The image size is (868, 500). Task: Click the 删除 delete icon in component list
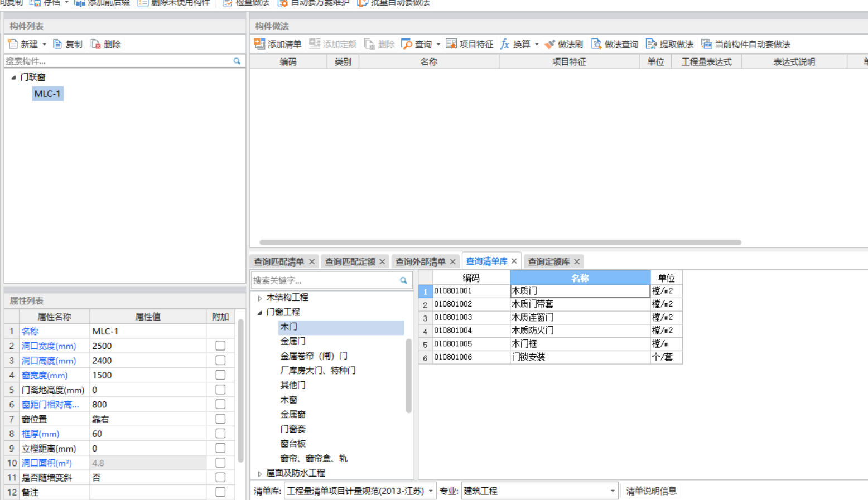tap(96, 44)
